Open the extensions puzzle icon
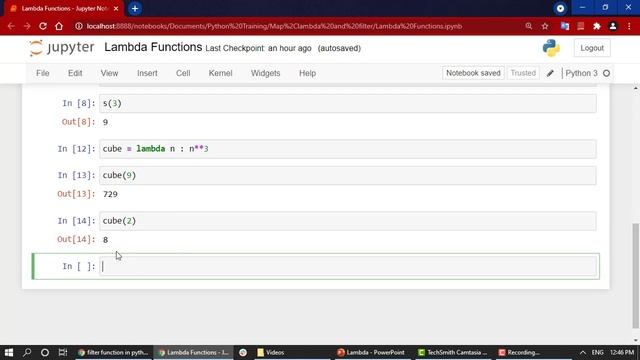 coord(597,26)
